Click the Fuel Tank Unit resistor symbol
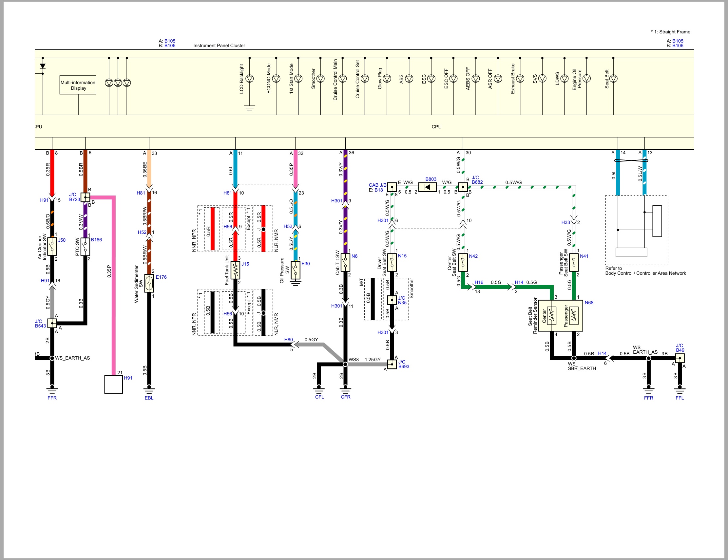Viewport: 728px width, 560px height. coord(235,270)
